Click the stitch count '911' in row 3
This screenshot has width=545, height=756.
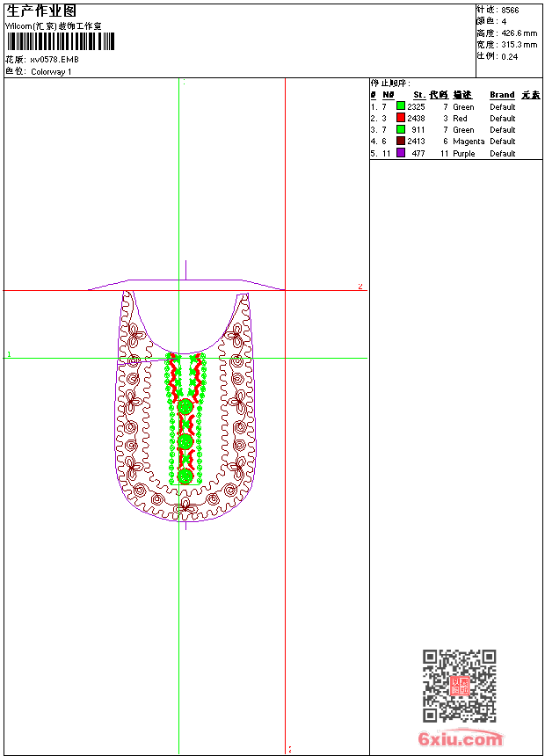pyautogui.click(x=418, y=130)
